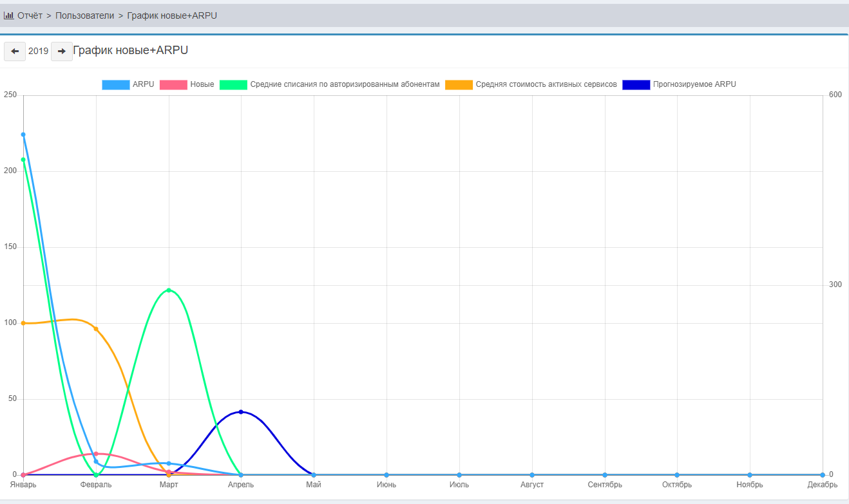Click the light blue ARPU legend swatch
The width and height of the screenshot is (849, 504).
[x=116, y=84]
